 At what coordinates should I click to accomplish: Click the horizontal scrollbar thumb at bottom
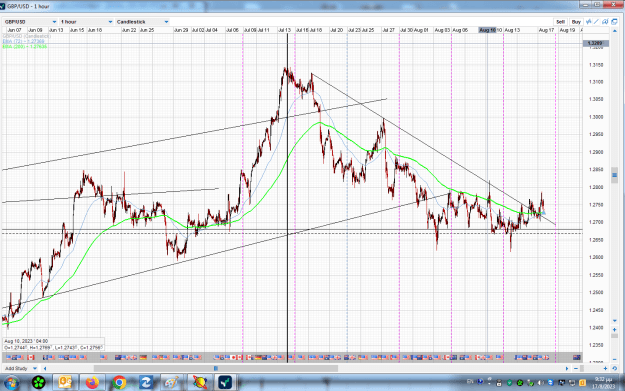tap(216, 368)
